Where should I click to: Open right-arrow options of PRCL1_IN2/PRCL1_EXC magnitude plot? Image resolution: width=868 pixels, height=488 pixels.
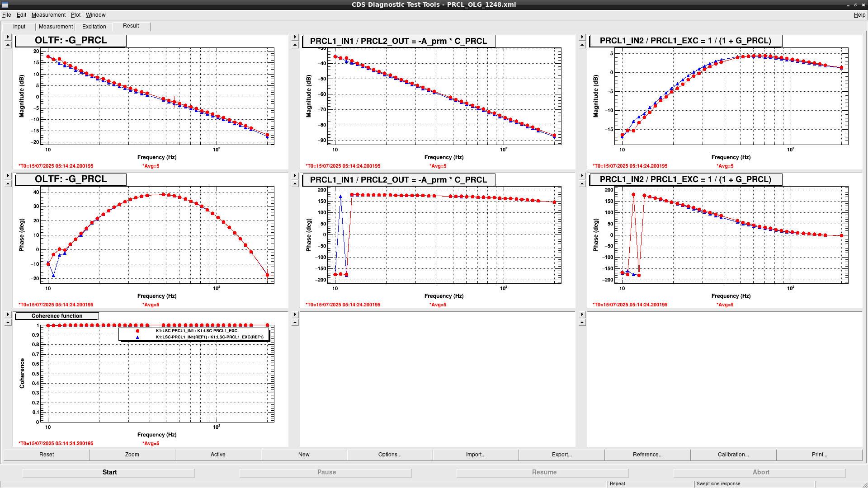coord(582,37)
